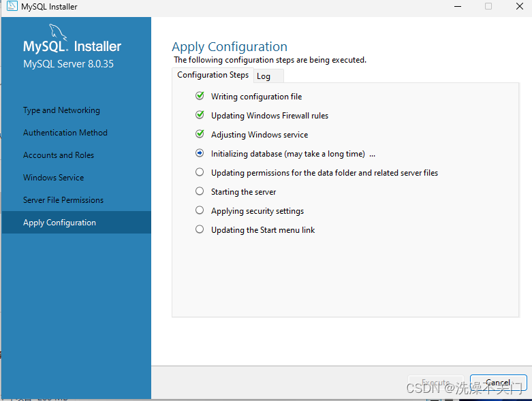Click the Apply Configuration heading
Viewport: 532px width, 401px height.
tap(230, 47)
